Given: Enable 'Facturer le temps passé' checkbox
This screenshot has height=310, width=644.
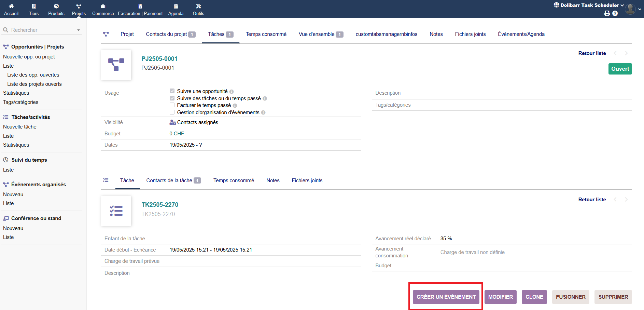Looking at the screenshot, I should (x=172, y=105).
